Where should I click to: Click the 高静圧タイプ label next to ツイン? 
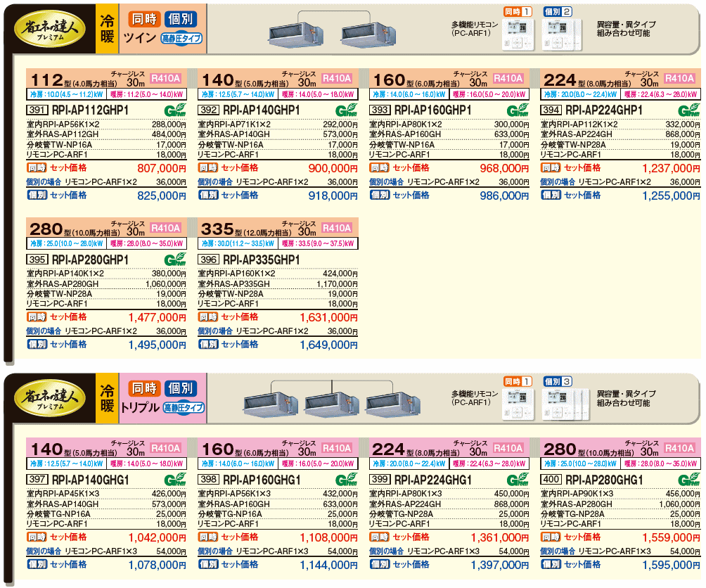coord(181,39)
